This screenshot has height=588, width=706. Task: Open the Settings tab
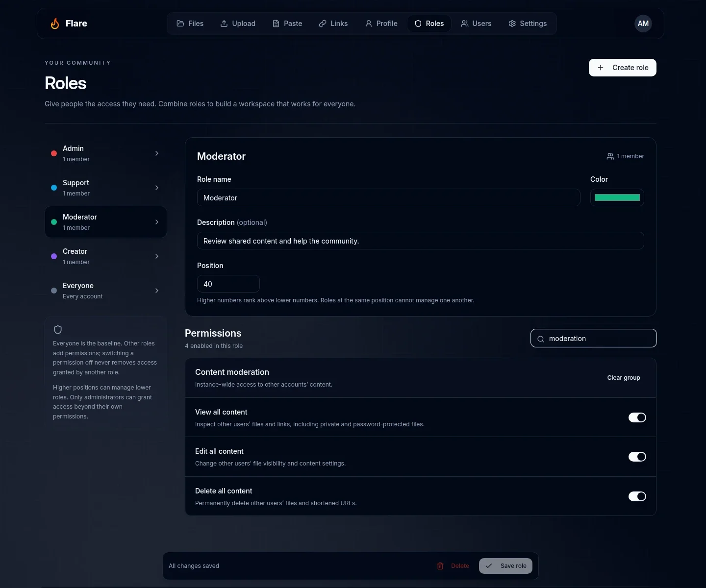[x=528, y=24]
